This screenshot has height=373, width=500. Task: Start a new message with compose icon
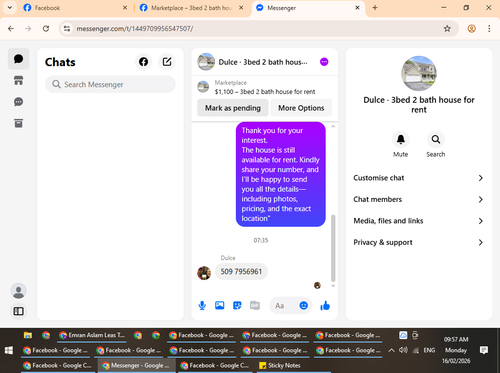(167, 62)
